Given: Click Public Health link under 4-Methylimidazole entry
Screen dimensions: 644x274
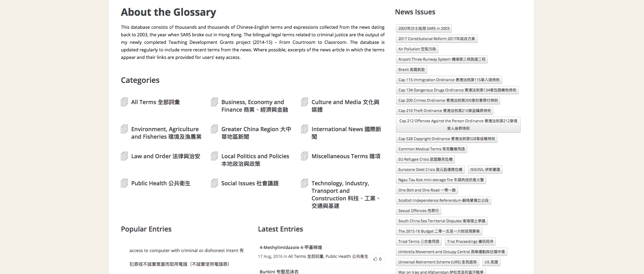Looking at the screenshot, I should (347, 256).
